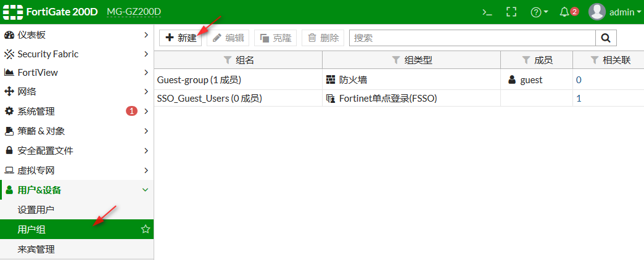Click the 仪表板 gauge icon

tap(9, 35)
